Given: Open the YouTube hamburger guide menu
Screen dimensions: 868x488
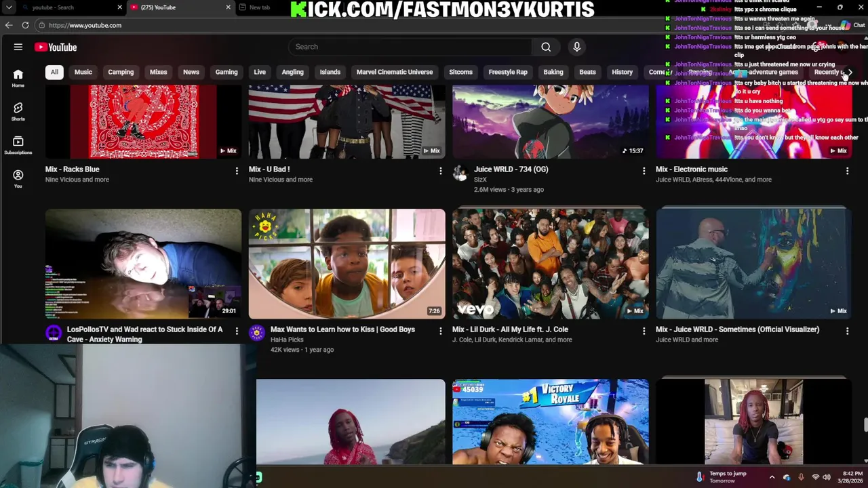Looking at the screenshot, I should pyautogui.click(x=18, y=47).
